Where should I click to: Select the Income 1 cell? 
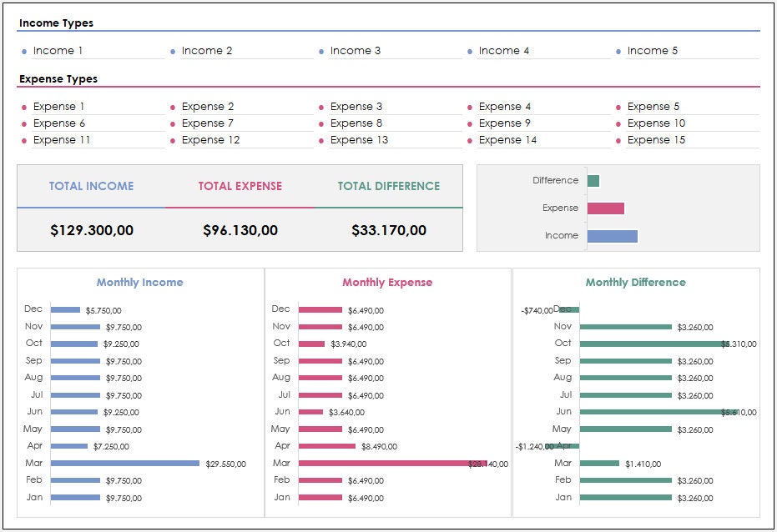click(98, 51)
